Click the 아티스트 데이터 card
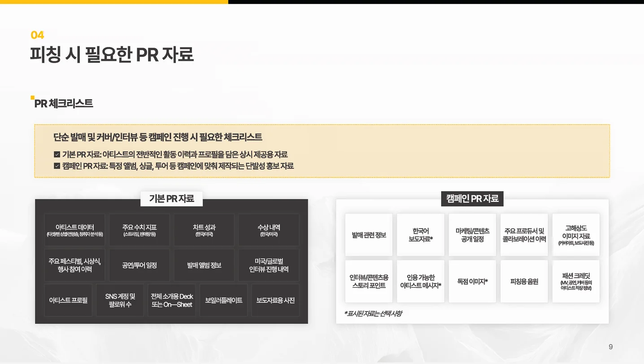Viewport: 644px width, 364px height. 75,230
